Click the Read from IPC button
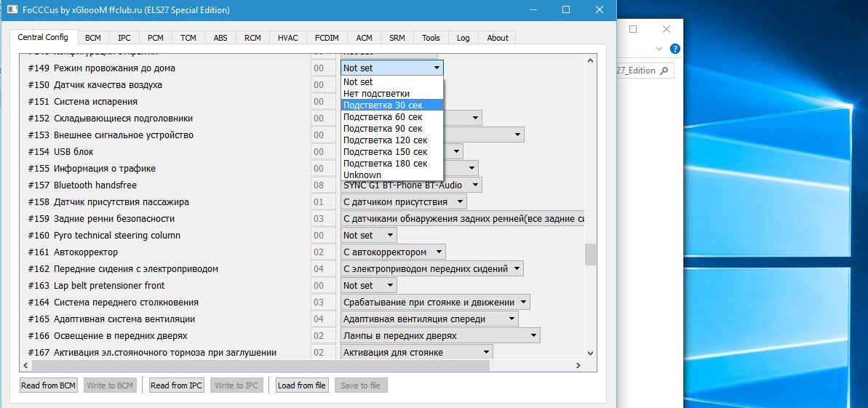This screenshot has height=408, width=868. pyautogui.click(x=176, y=385)
